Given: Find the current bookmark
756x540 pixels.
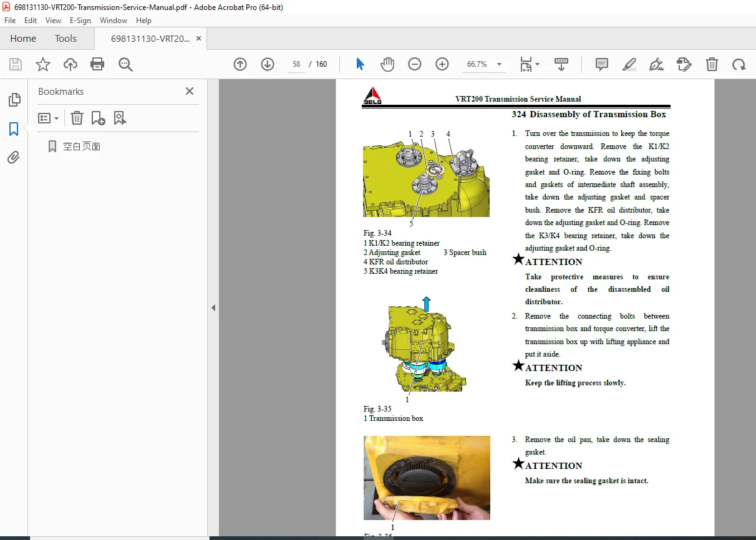Looking at the screenshot, I should [x=120, y=118].
